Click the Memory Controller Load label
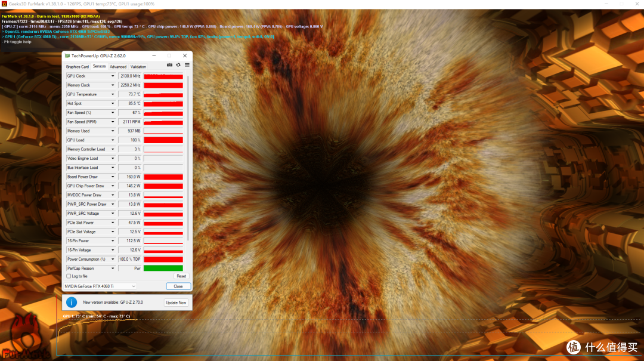The image size is (644, 361). 86,149
